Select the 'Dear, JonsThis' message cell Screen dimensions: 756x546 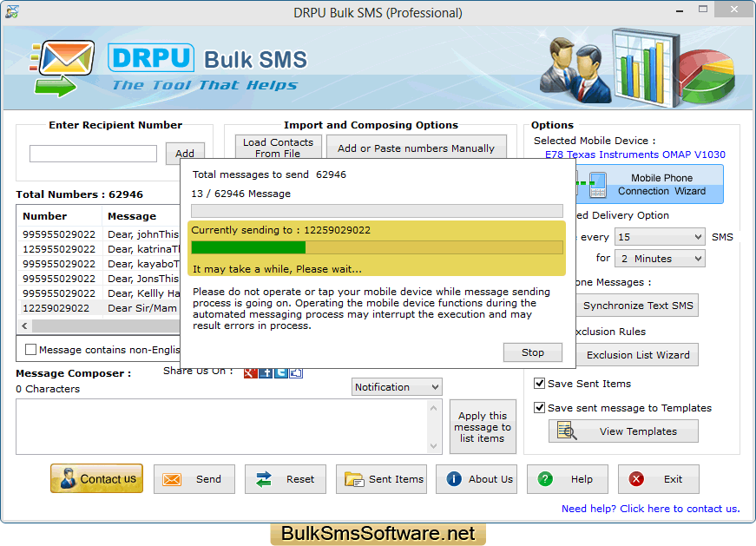[x=143, y=279]
